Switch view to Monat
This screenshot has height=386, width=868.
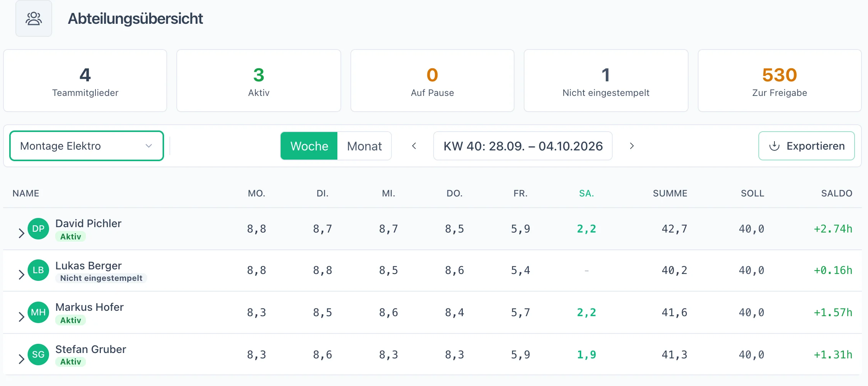coord(364,146)
